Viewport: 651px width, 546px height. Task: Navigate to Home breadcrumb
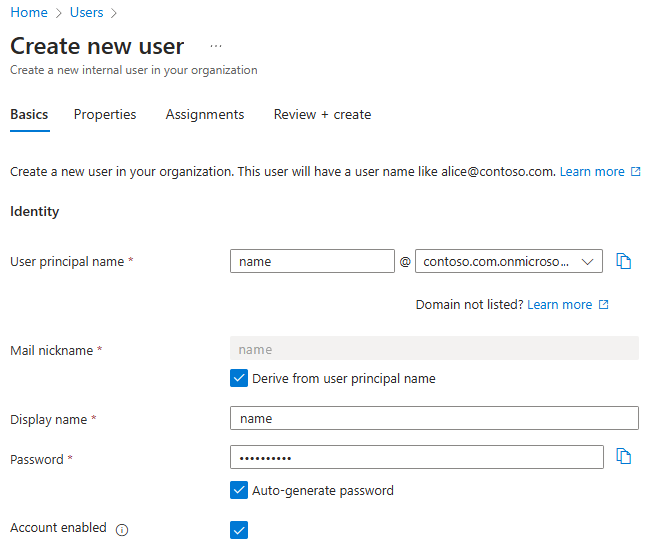(28, 13)
